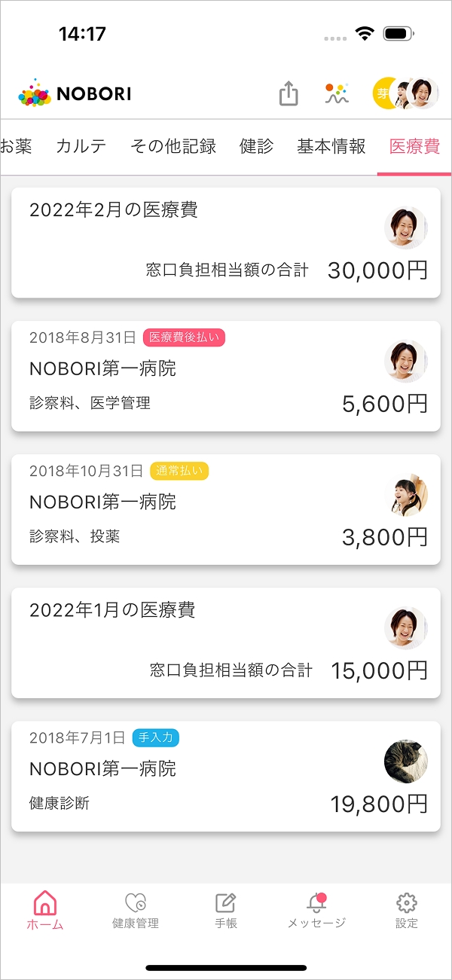This screenshot has height=980, width=452.
Task: Open メッセージ bell notifications
Action: tap(316, 910)
